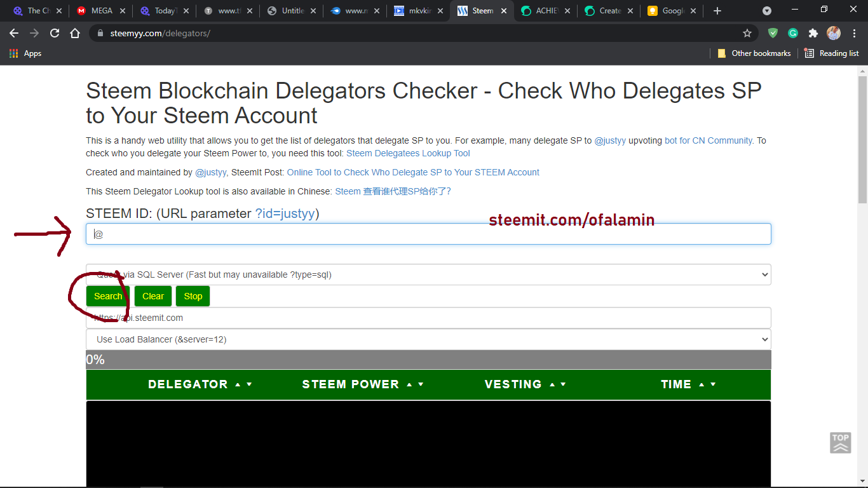Viewport: 868px width, 488px height.
Task: Click the green Search button
Action: pos(108,296)
